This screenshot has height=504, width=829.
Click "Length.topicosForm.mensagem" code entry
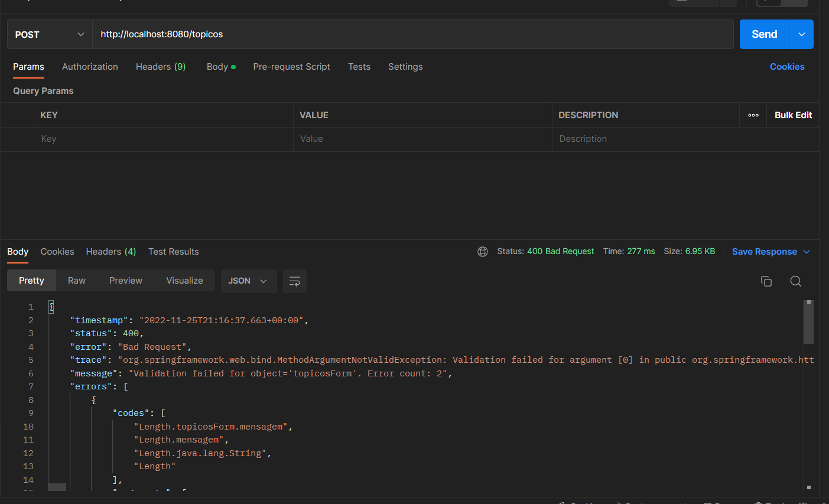coord(211,427)
